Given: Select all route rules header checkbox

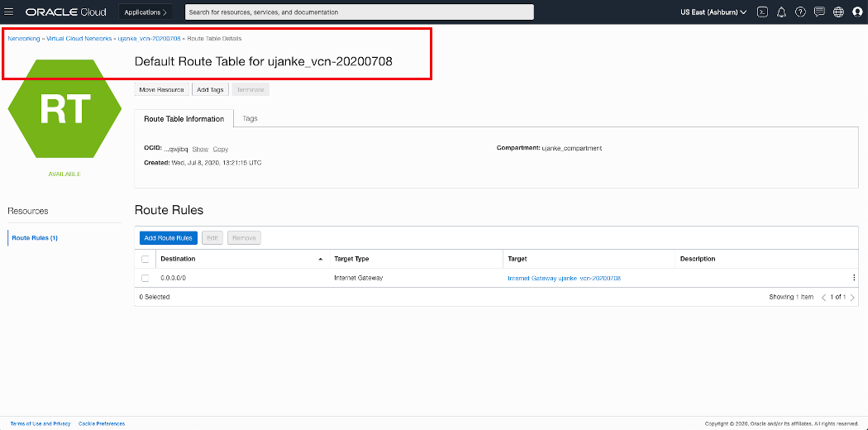Looking at the screenshot, I should pos(145,259).
